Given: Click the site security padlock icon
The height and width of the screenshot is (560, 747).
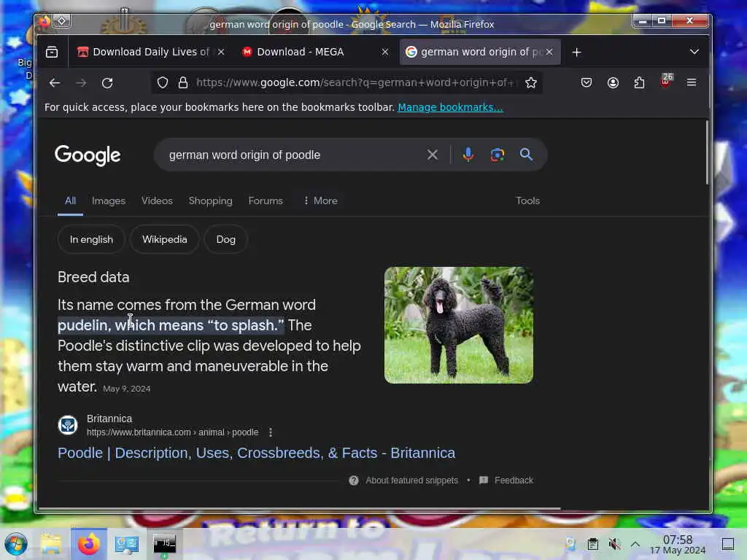Looking at the screenshot, I should coord(183,83).
